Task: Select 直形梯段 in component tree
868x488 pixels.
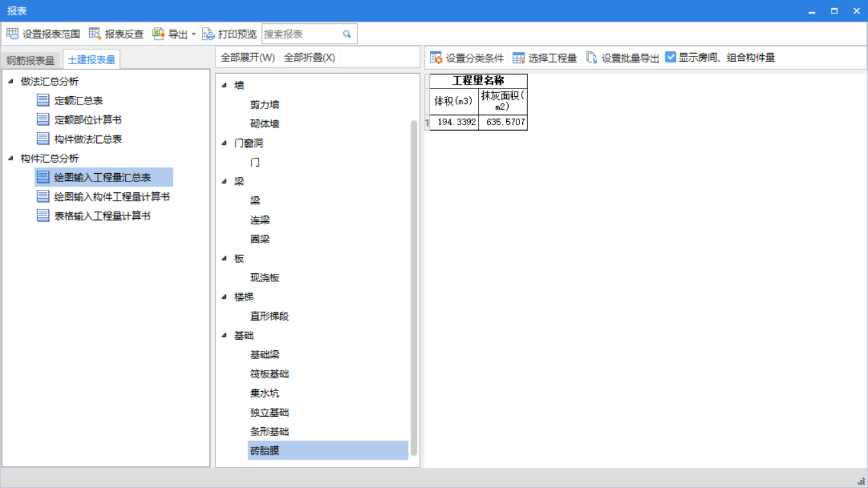Action: point(269,316)
